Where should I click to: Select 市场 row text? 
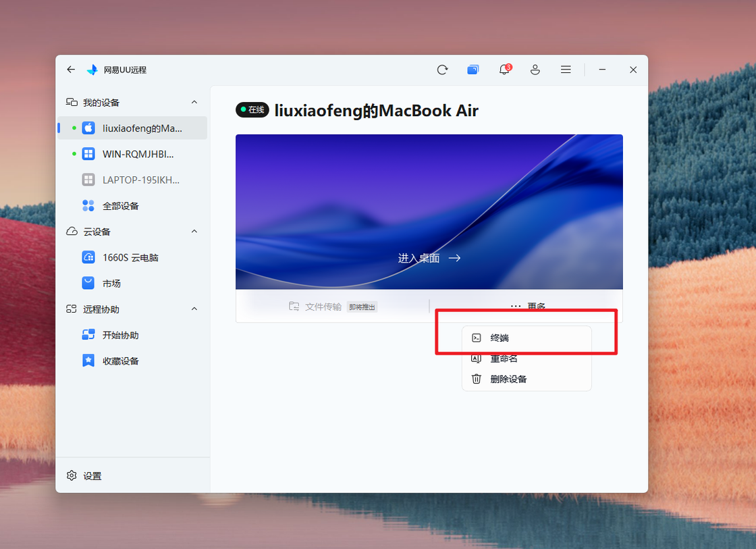coord(111,284)
